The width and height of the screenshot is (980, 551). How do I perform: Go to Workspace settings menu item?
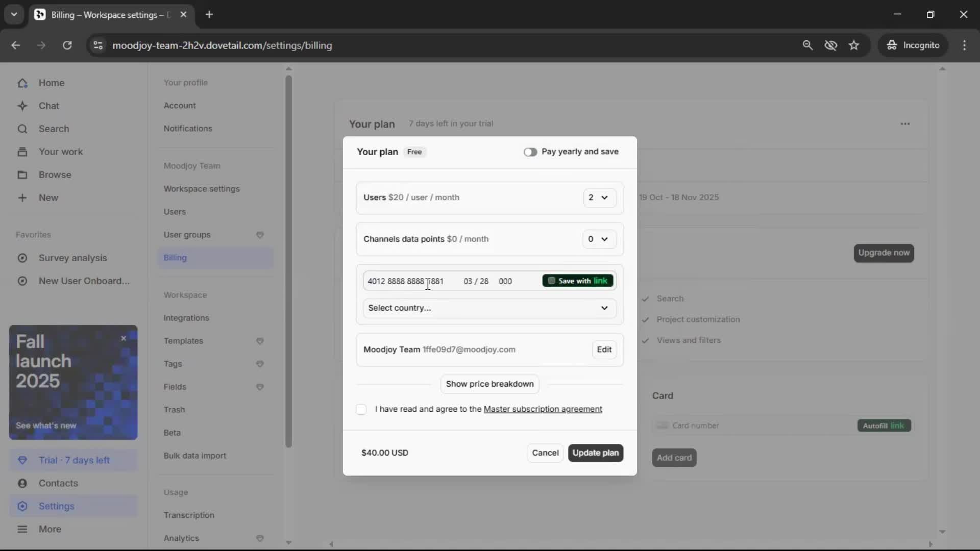202,189
